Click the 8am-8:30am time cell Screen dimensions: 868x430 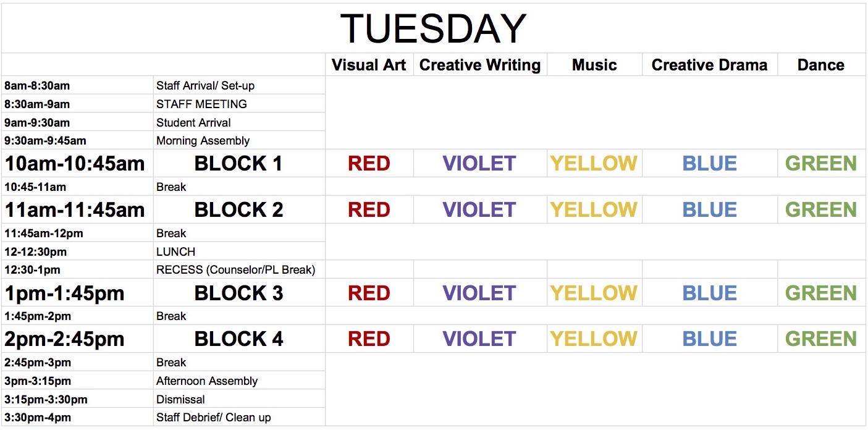click(37, 86)
